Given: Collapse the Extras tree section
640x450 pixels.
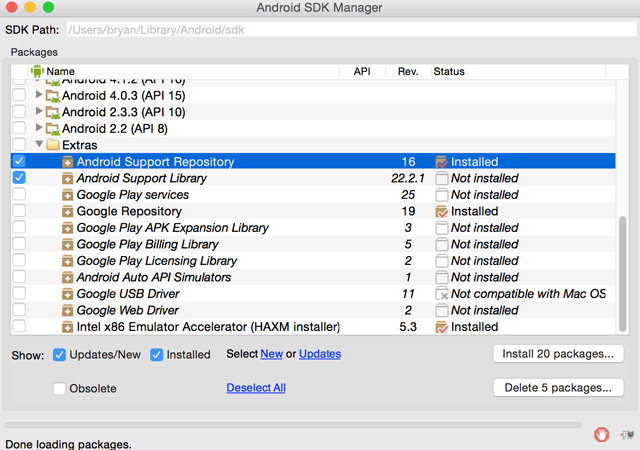Looking at the screenshot, I should (39, 145).
